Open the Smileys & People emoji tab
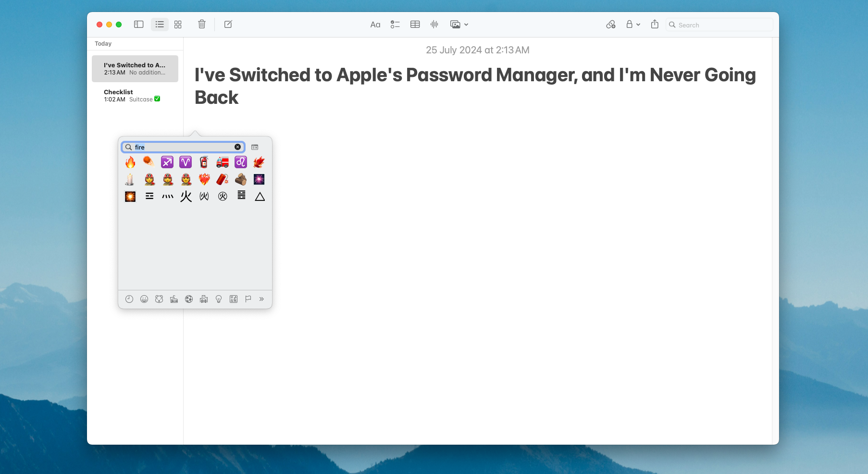The image size is (868, 474). 144,299
